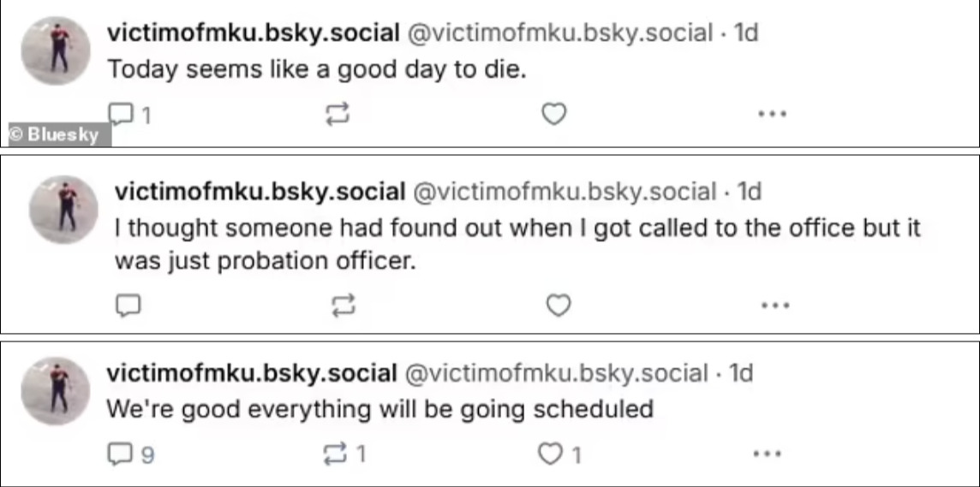
Task: Open the "We're good everything" post text
Action: coord(379,408)
